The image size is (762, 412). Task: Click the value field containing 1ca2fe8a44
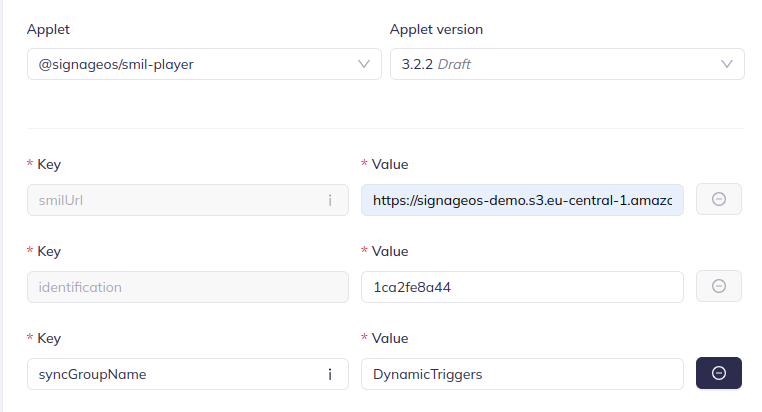coord(522,287)
